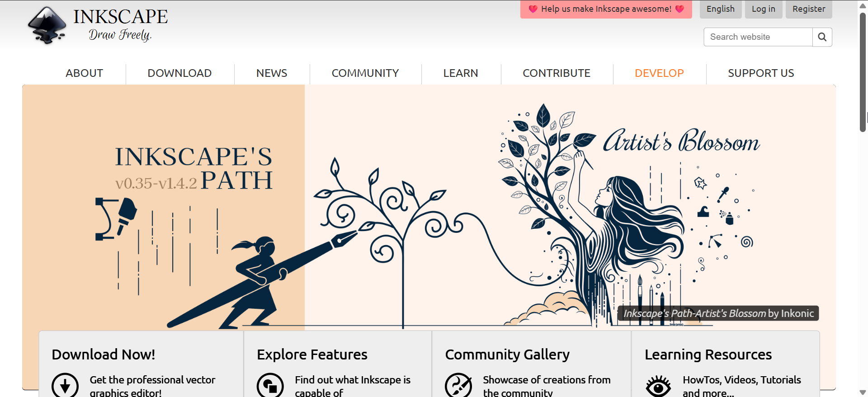Click the left heart in donation banner
The width and height of the screenshot is (868, 397).
point(533,9)
